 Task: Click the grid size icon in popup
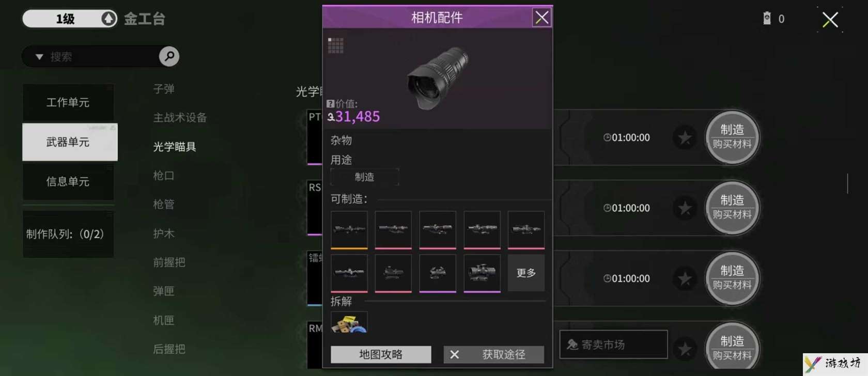[x=335, y=45]
